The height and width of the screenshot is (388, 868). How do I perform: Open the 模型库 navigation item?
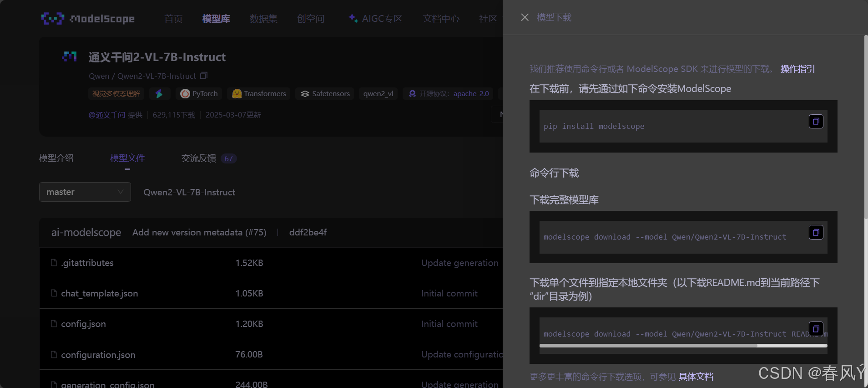pyautogui.click(x=216, y=19)
